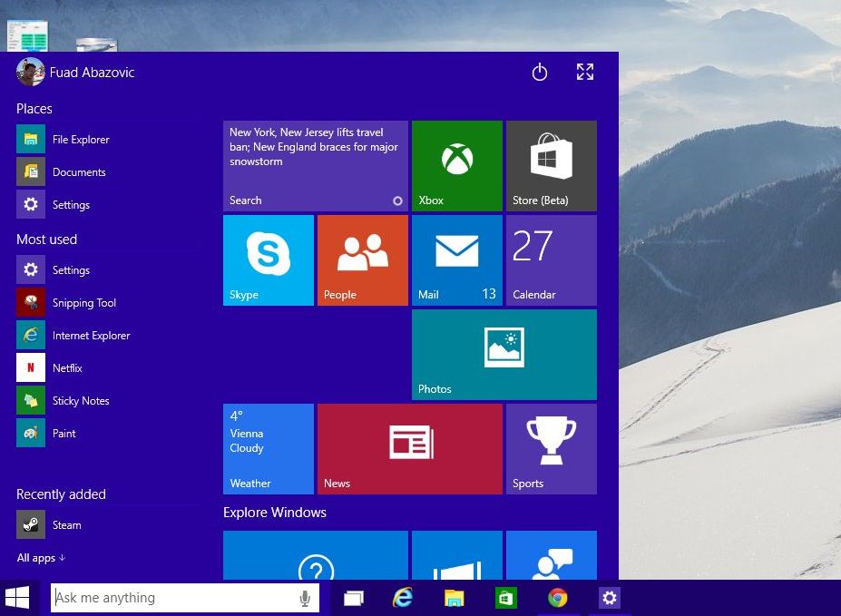Screen dimensions: 841x616
Task: Click the microphone in the search box
Action: click(x=305, y=598)
